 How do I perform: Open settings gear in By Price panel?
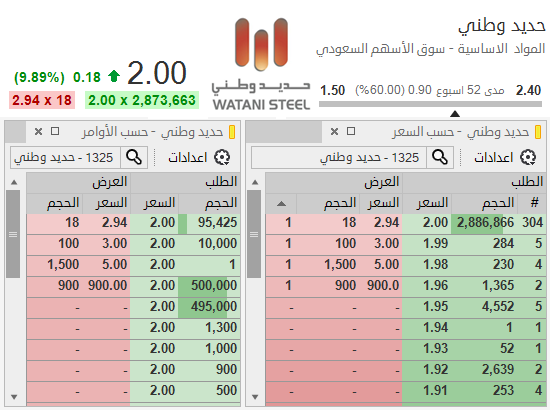coord(528,157)
